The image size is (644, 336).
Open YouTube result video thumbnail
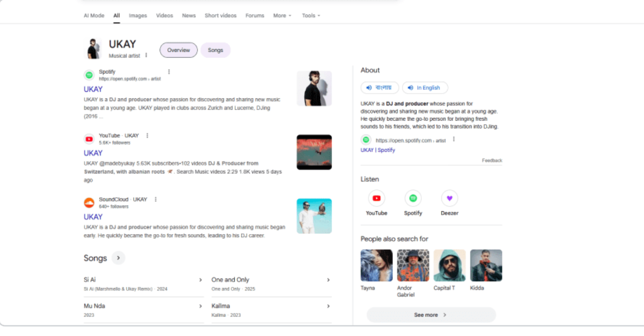pyautogui.click(x=314, y=152)
